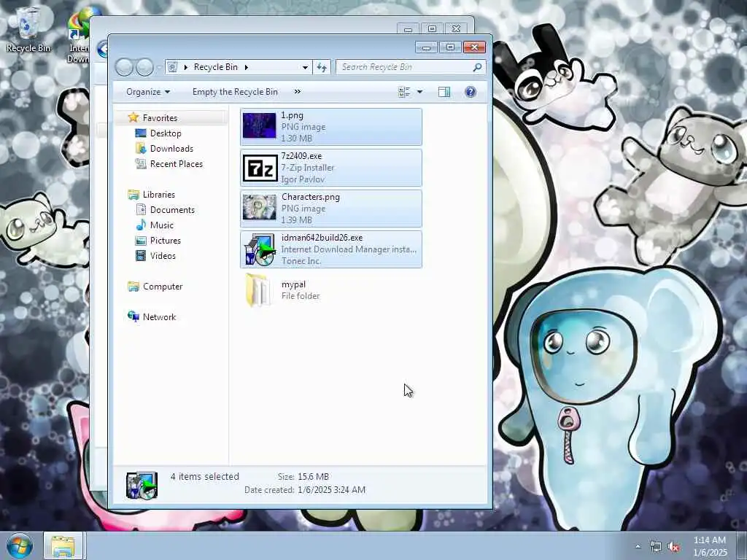The height and width of the screenshot is (560, 747).
Task: Select the Computer label in sidebar
Action: coord(163,286)
